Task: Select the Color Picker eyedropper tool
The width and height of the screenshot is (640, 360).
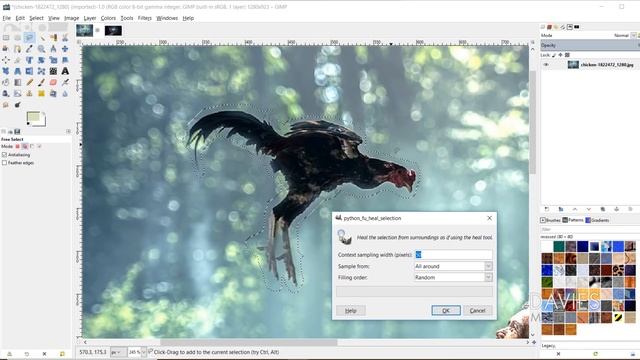Action: pyautogui.click(x=29, y=49)
